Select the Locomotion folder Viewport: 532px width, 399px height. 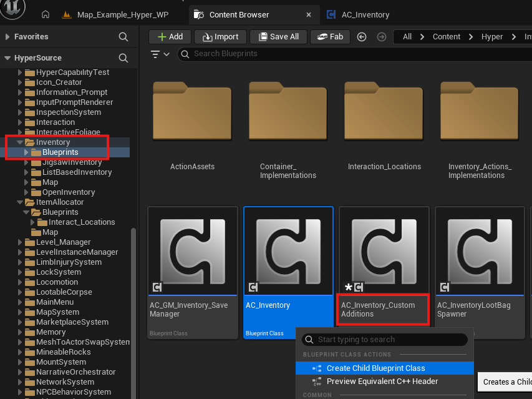(57, 282)
